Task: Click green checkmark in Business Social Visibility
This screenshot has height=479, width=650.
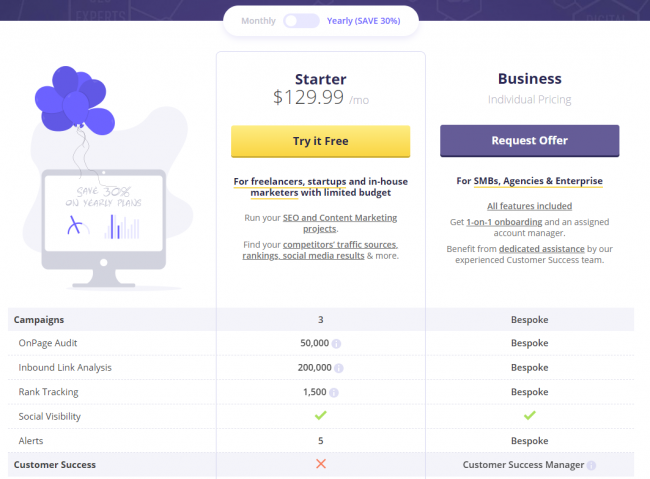Action: [x=529, y=416]
